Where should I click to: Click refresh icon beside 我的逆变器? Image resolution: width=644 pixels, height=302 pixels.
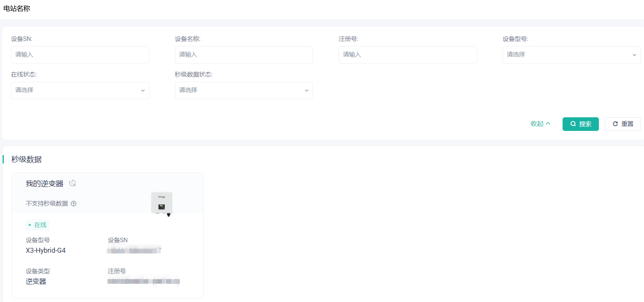(x=72, y=183)
